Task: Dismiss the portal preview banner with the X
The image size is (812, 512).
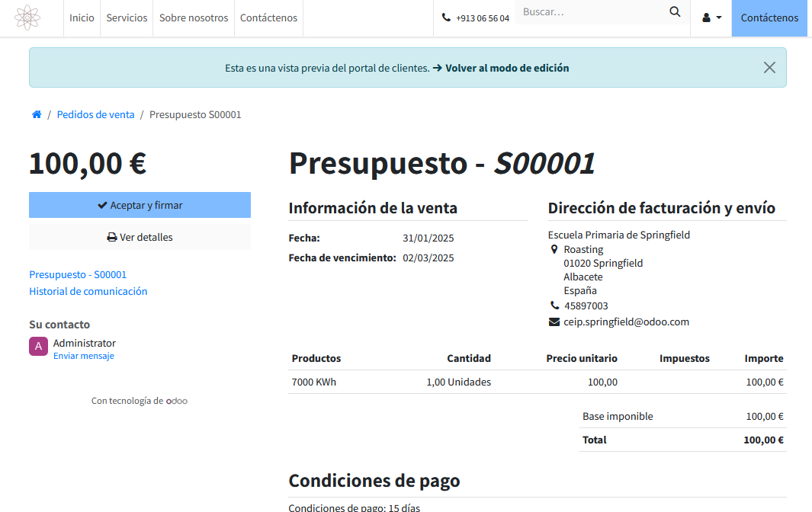Action: click(x=769, y=67)
